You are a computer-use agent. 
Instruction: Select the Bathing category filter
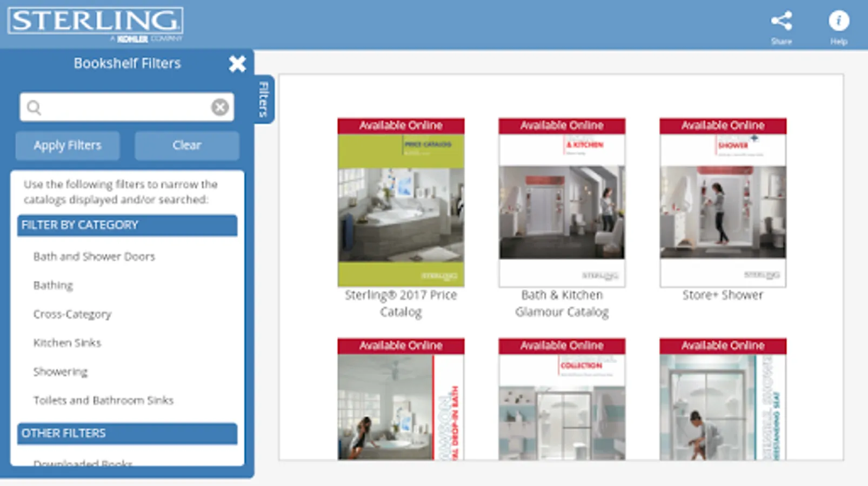pyautogui.click(x=53, y=285)
